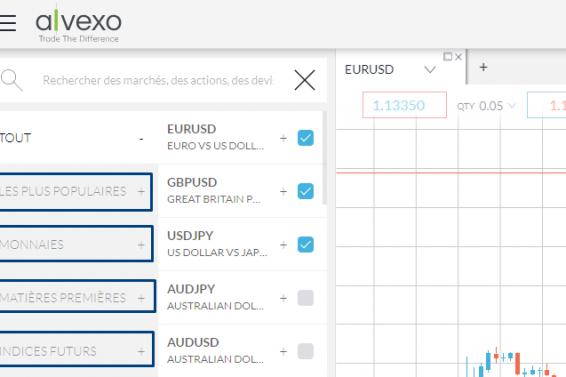Detach the EURUSD chart window
The width and height of the screenshot is (566, 377).
point(448,57)
